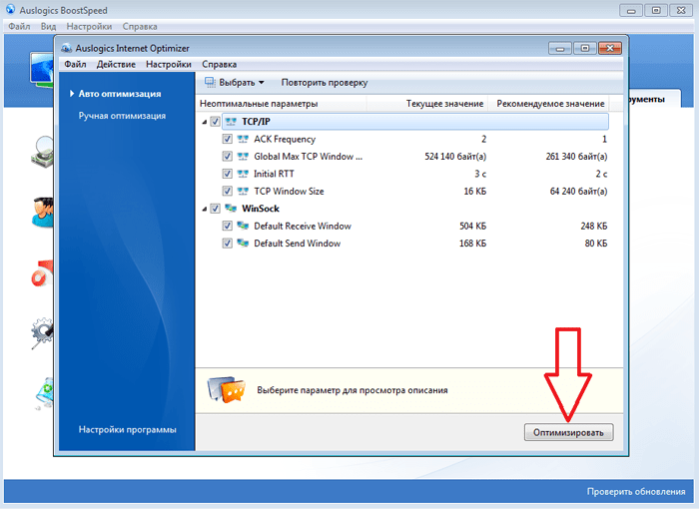Open Вид menu in BoostSpeed window

point(48,27)
